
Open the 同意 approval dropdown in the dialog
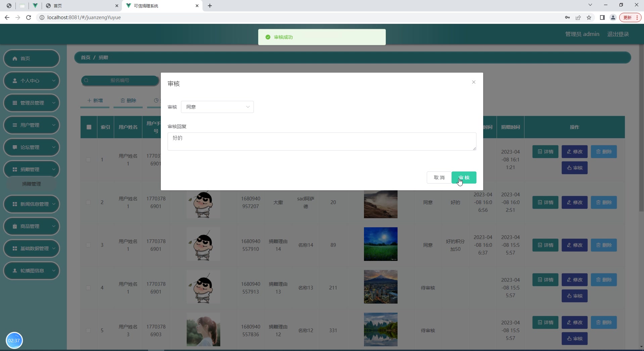(x=217, y=107)
